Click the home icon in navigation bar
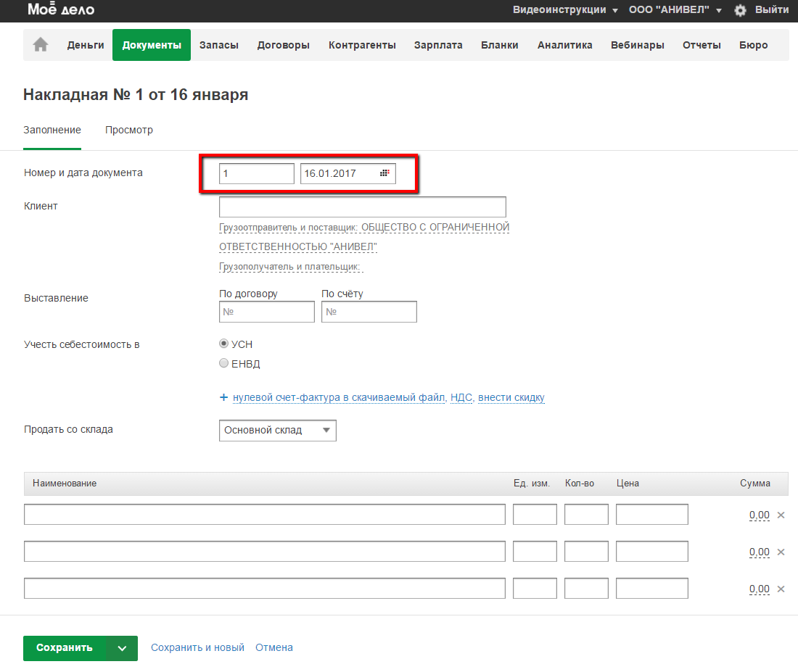 [41, 45]
